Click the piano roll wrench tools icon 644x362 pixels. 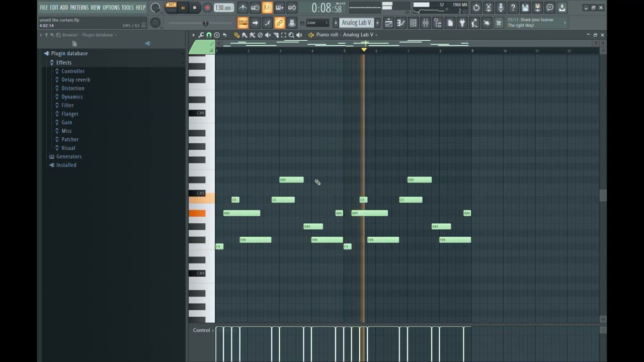click(201, 35)
